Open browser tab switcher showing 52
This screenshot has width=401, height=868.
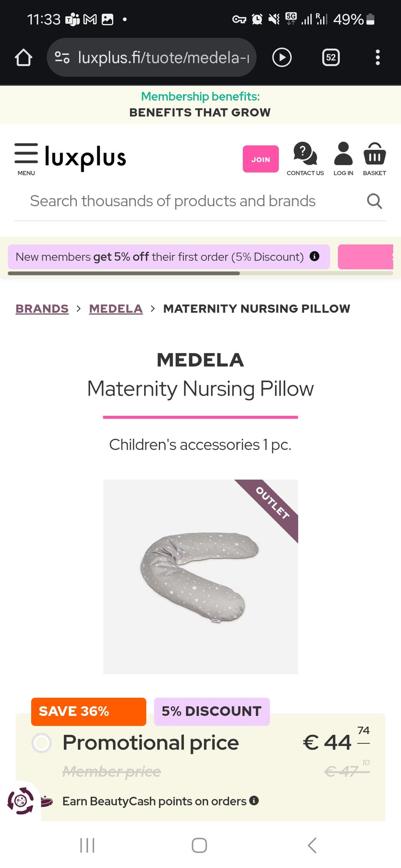click(331, 58)
